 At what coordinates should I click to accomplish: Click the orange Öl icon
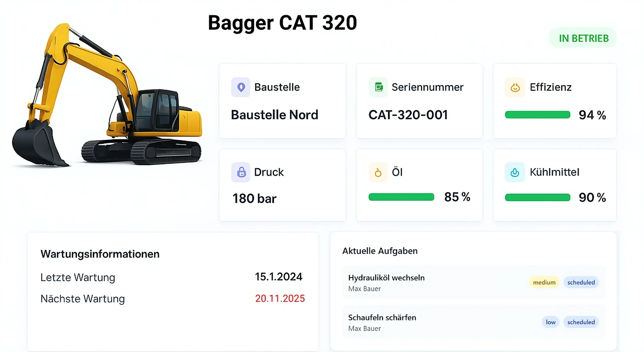(378, 172)
